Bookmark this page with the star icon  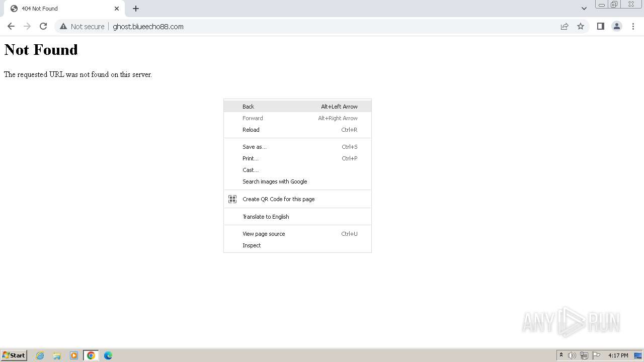(x=581, y=26)
